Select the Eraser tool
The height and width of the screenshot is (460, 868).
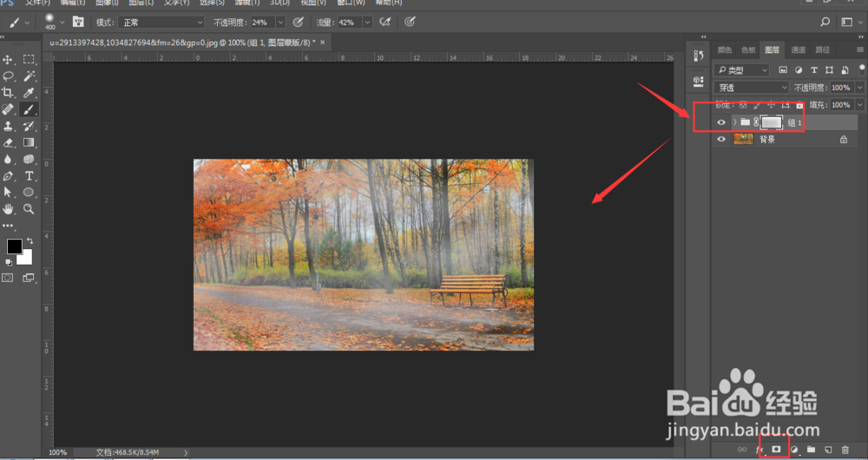[x=8, y=142]
